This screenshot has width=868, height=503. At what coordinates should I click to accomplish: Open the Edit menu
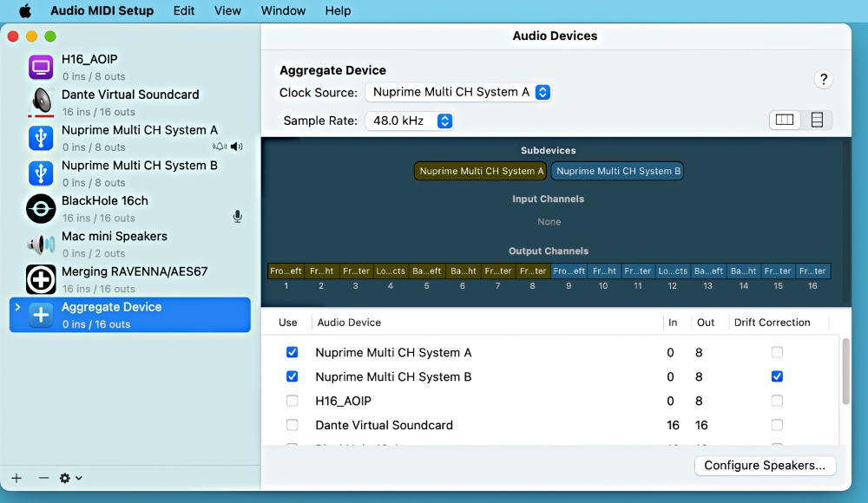tap(183, 11)
